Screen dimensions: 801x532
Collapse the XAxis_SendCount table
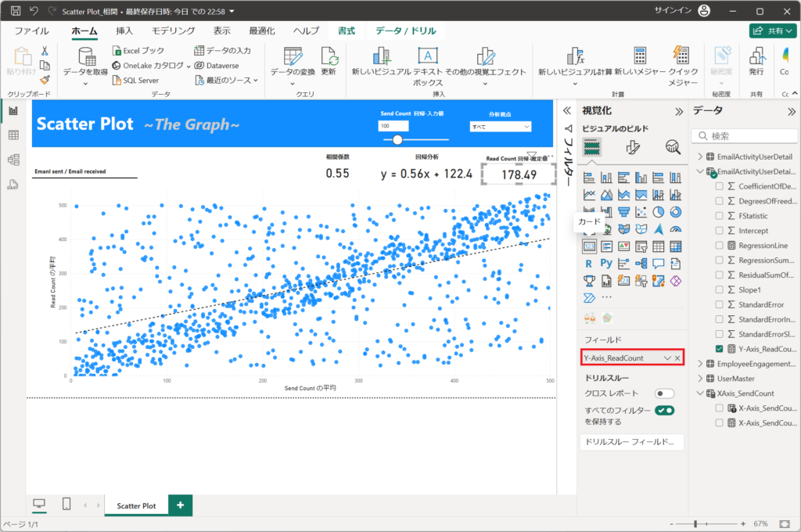coord(699,394)
